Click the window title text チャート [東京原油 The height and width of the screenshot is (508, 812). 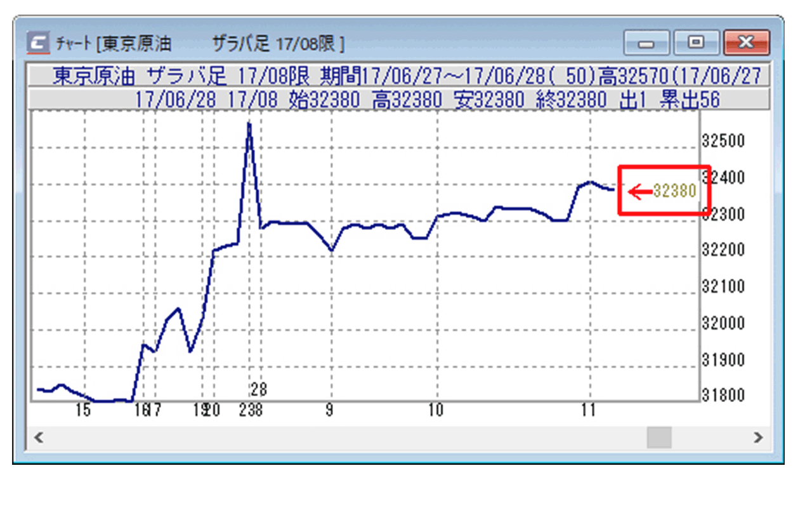point(114,44)
